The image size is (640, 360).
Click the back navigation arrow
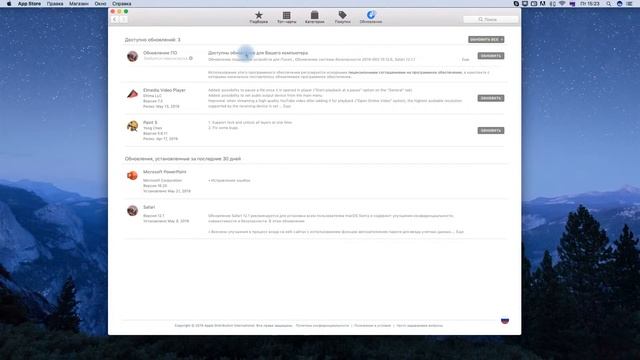[115, 19]
